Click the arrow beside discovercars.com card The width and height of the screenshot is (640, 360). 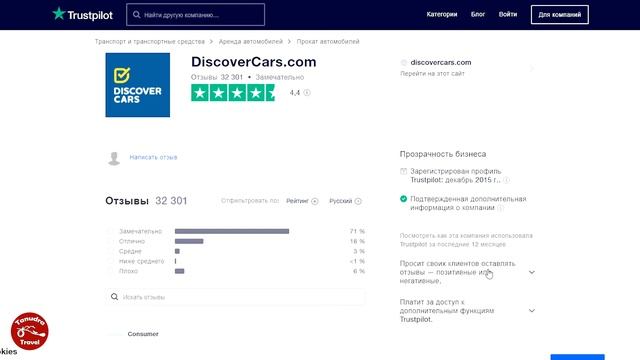tap(531, 68)
